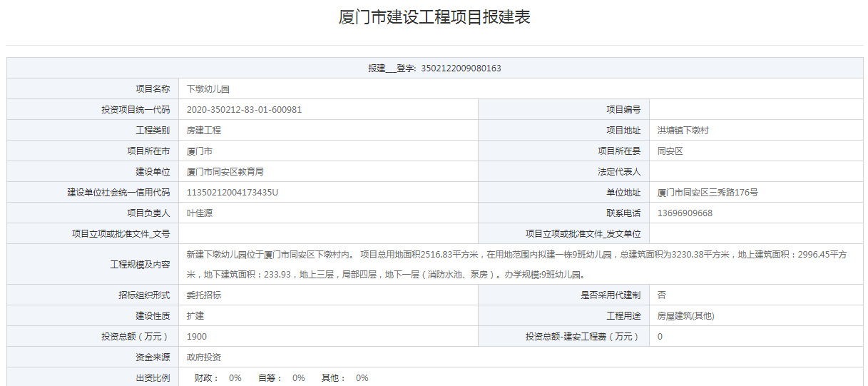Select the value 委托招标
Image resolution: width=868 pixels, height=386 pixels.
point(204,295)
